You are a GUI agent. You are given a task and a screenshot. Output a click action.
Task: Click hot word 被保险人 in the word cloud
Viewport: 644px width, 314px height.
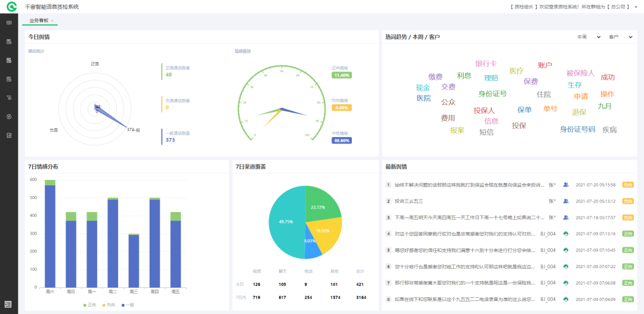[x=580, y=73]
